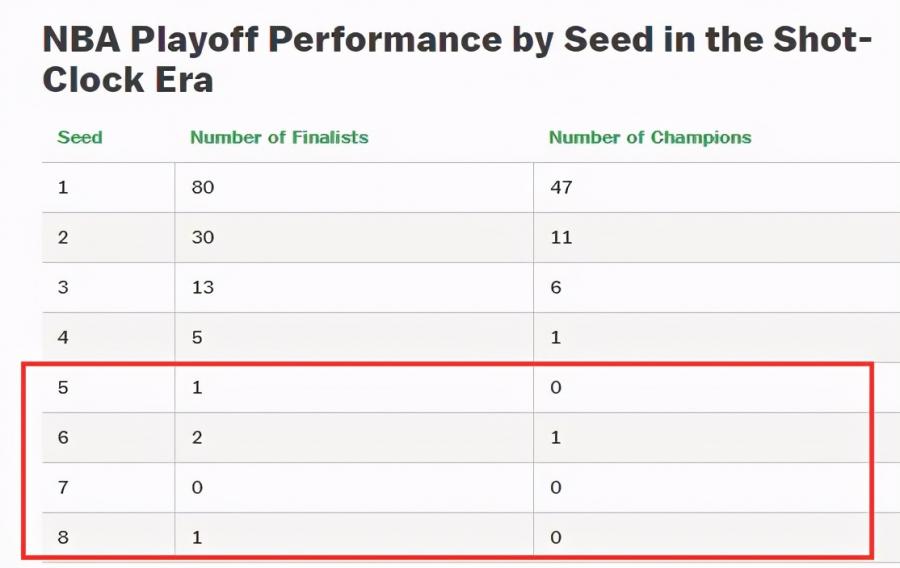900x568 pixels.
Task: Click champions value 0 for seed 8
Action: point(556,537)
